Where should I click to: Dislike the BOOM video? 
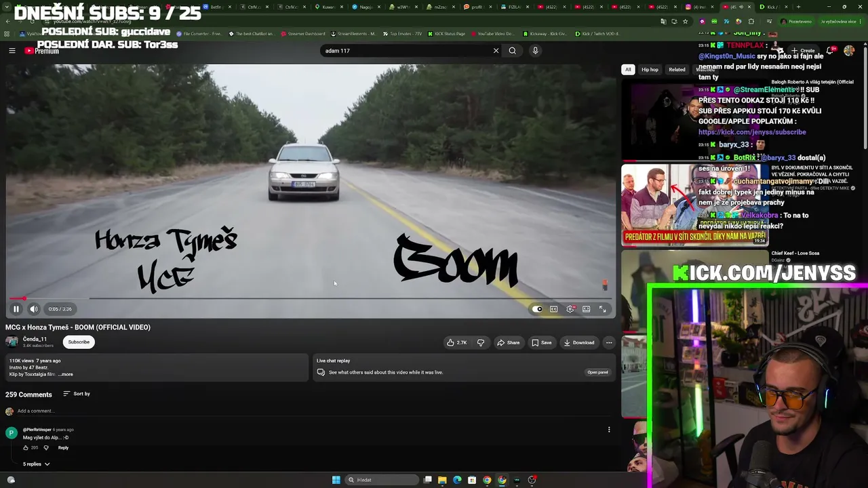pyautogui.click(x=481, y=343)
